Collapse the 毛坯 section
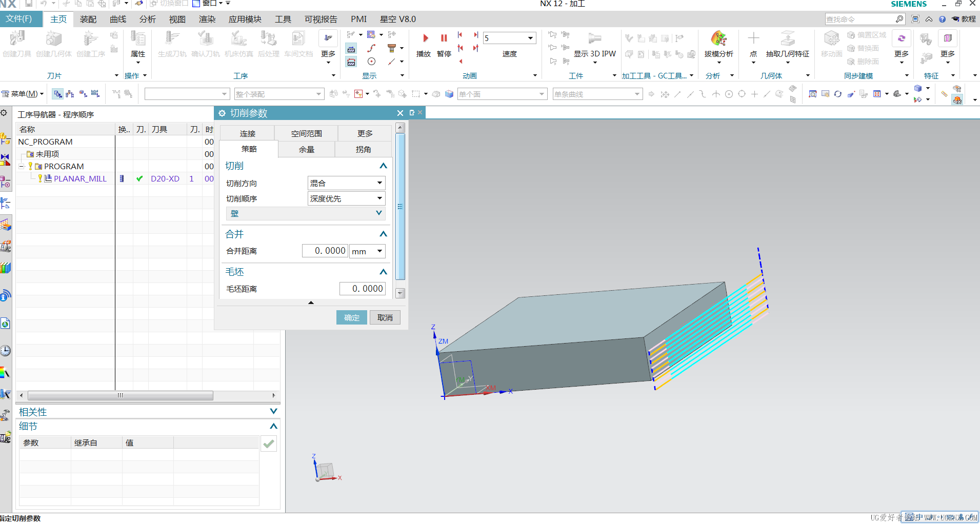The height and width of the screenshot is (524, 980). [383, 272]
